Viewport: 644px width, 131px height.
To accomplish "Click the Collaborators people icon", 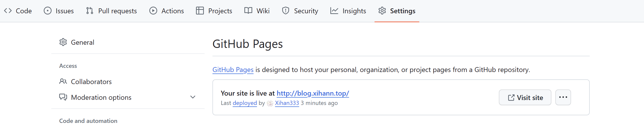I will 63,82.
